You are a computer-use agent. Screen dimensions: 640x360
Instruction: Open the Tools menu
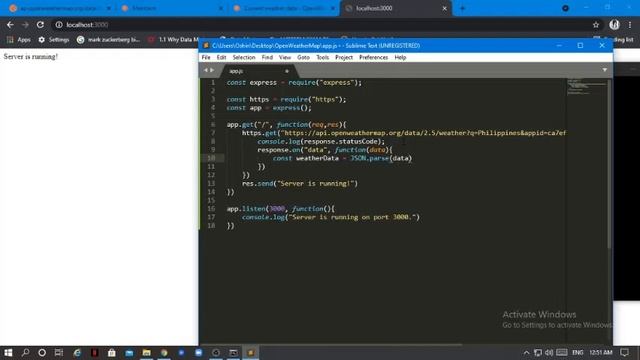[x=322, y=58]
